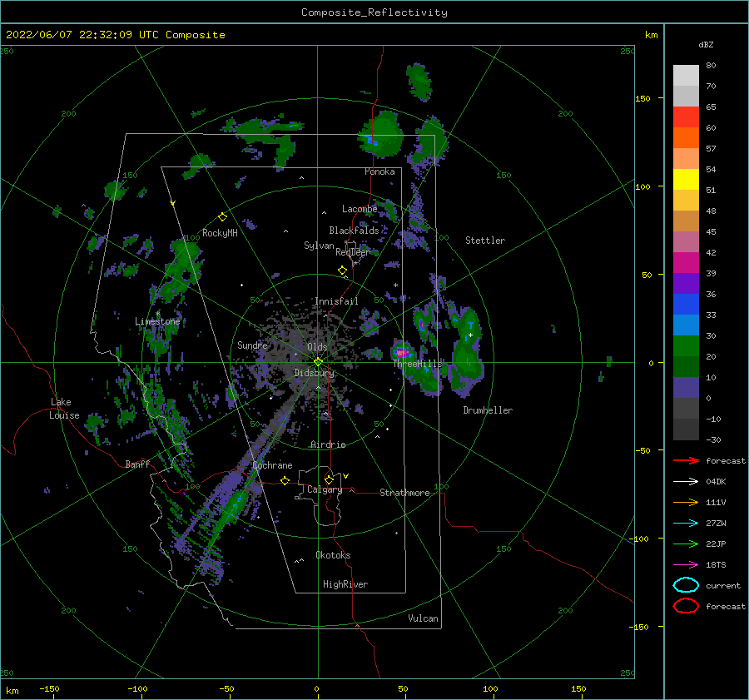This screenshot has height=700, width=749.
Task: Click the Lacombe town label
Action: tap(360, 209)
